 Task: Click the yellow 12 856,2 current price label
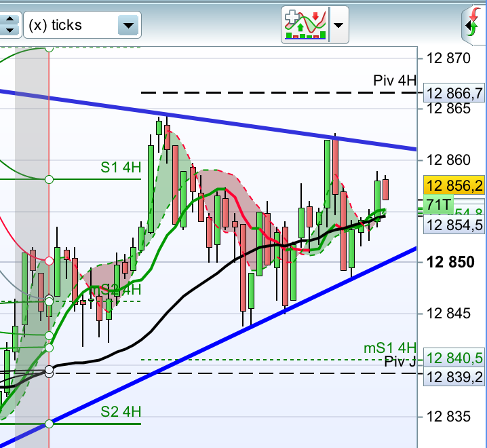[x=454, y=185]
